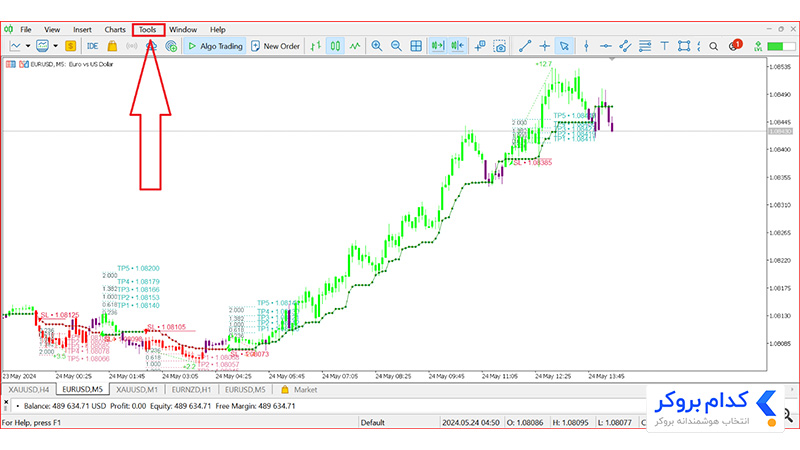
Task: Open the Tools menu
Action: [x=147, y=30]
